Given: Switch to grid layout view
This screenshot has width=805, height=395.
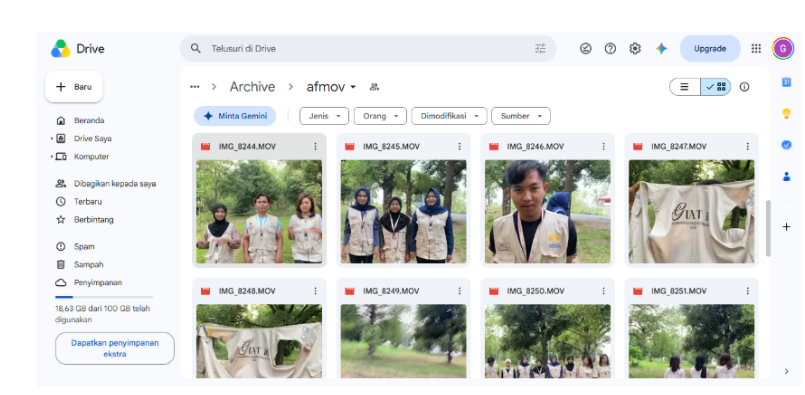Looking at the screenshot, I should pyautogui.click(x=716, y=87).
